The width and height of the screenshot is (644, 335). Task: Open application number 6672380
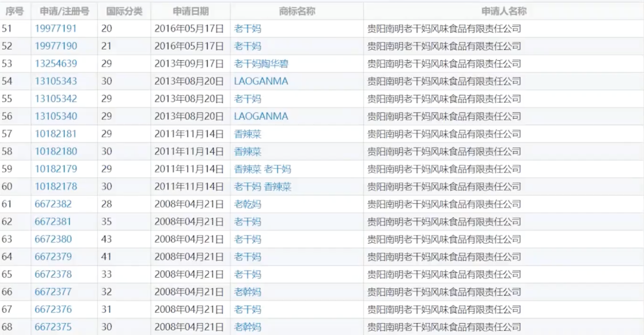tap(53, 240)
